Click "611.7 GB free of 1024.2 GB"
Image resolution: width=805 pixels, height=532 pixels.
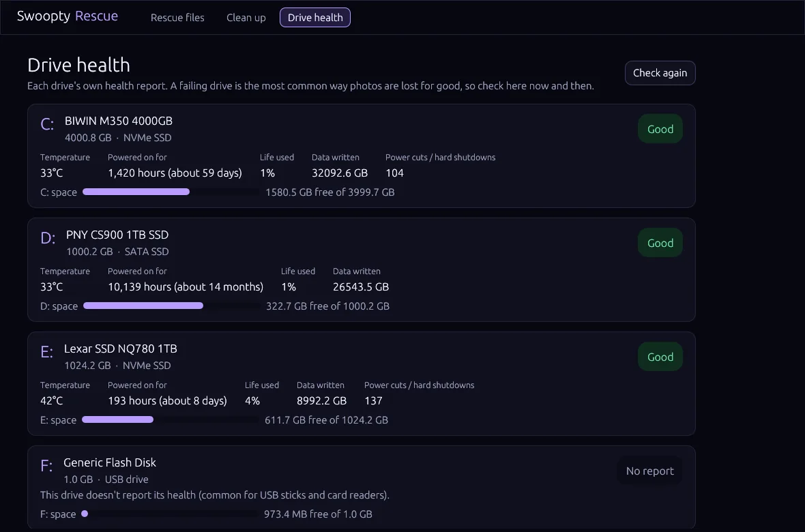point(327,421)
